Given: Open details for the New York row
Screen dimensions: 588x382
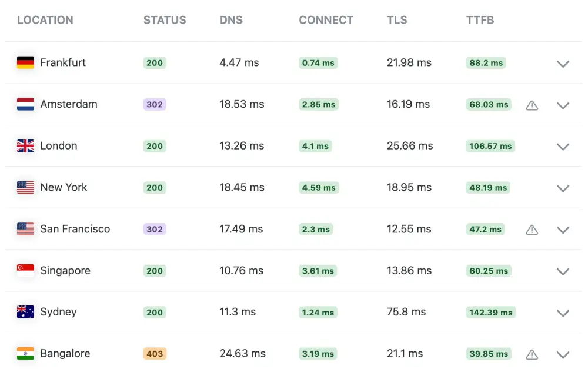Looking at the screenshot, I should click(x=563, y=188).
